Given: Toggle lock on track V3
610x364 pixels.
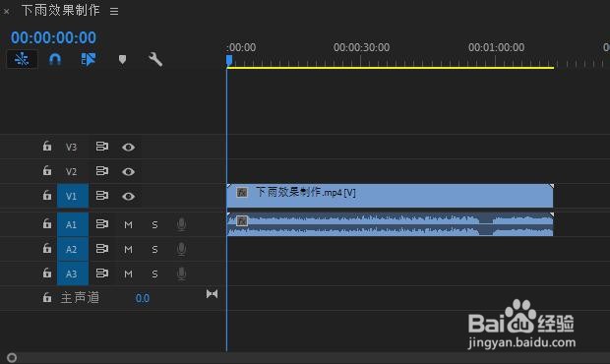Looking at the screenshot, I should coord(47,147).
